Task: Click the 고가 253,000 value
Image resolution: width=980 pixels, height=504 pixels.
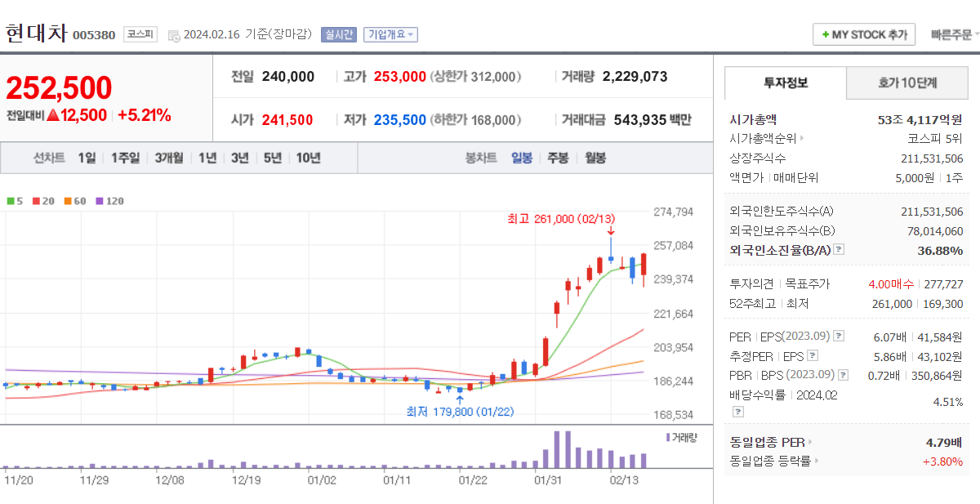Action: tap(399, 77)
